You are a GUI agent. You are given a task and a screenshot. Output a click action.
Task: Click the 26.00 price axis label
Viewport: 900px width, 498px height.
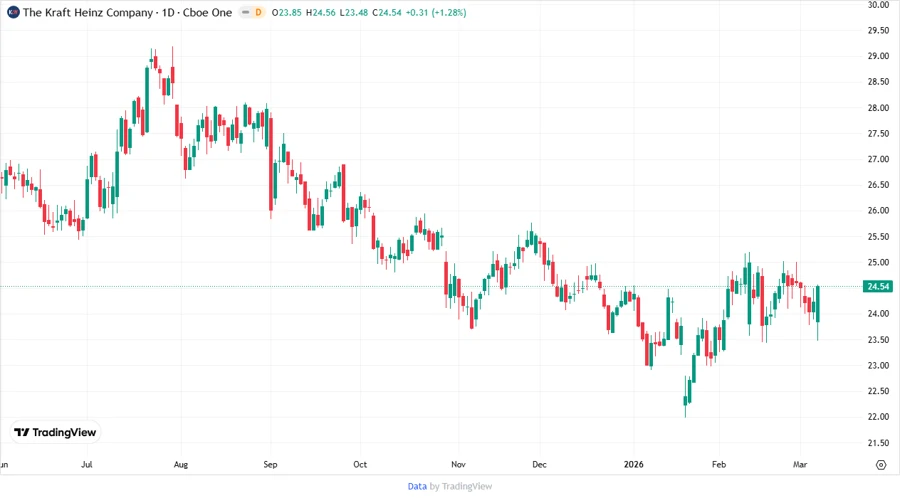pos(878,211)
